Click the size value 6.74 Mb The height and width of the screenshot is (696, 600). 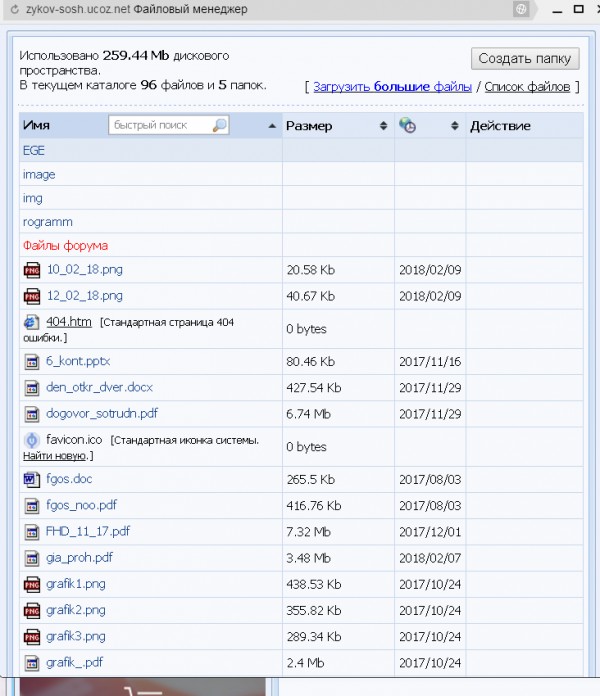coord(308,414)
